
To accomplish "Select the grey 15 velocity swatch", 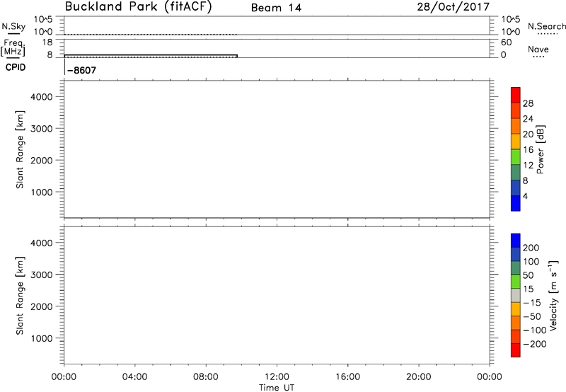I will (x=516, y=296).
